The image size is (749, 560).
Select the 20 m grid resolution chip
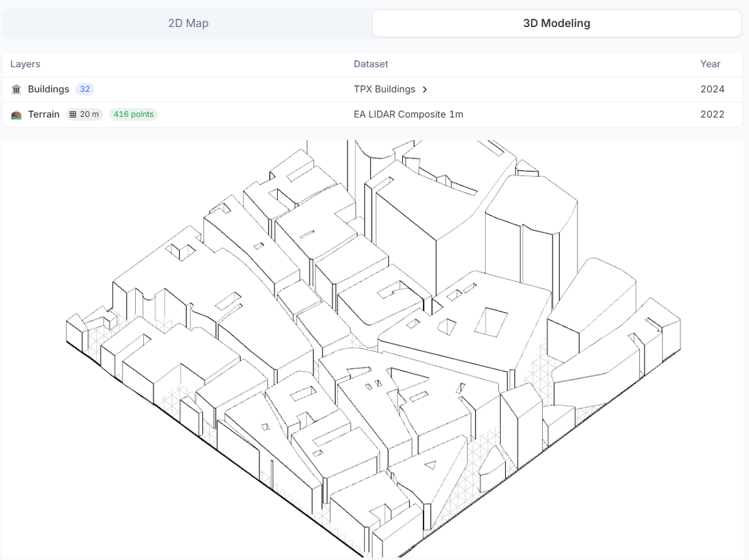84,114
